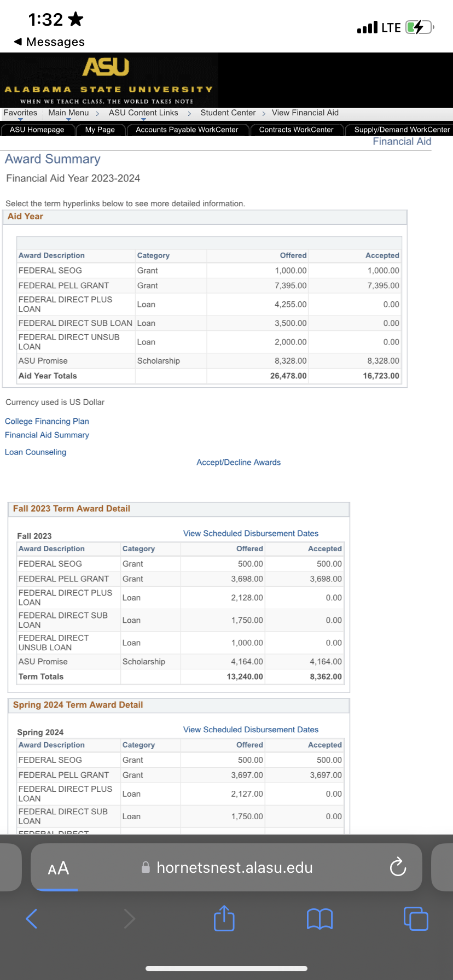Open Safari bookmarks book icon
The height and width of the screenshot is (980, 453).
coord(320,919)
